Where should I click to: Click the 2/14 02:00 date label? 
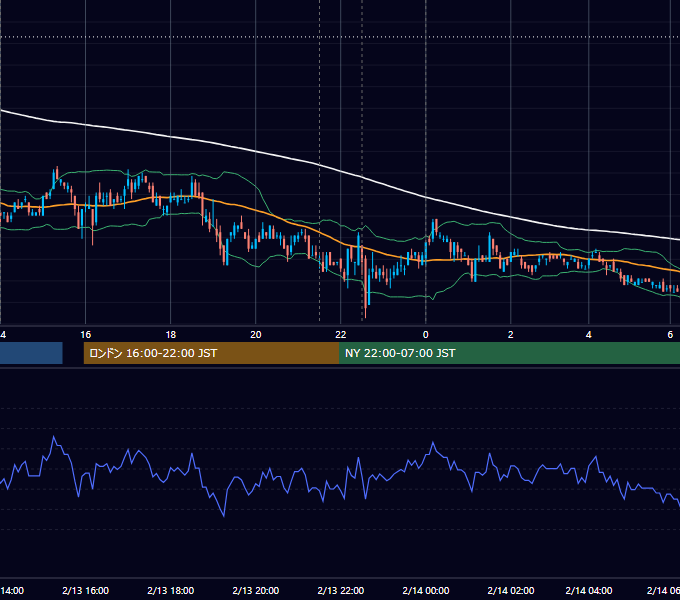(x=510, y=590)
